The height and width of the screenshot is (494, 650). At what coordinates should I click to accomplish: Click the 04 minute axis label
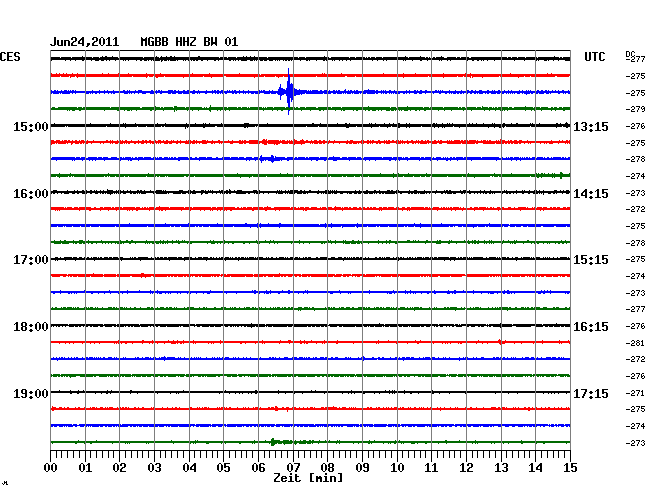click(x=189, y=467)
